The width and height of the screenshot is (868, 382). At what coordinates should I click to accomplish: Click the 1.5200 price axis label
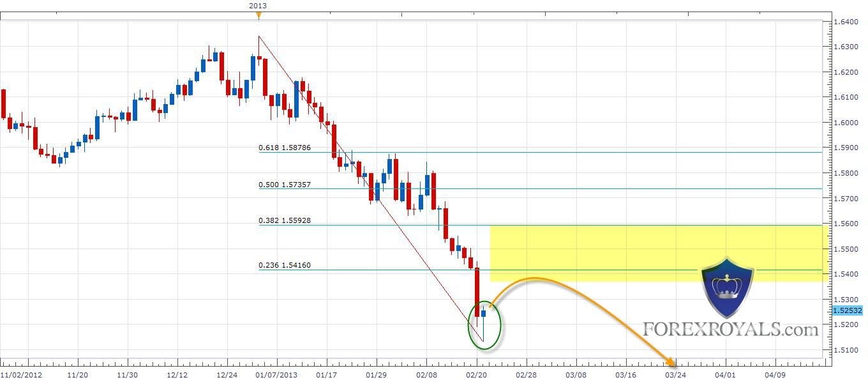click(x=846, y=325)
